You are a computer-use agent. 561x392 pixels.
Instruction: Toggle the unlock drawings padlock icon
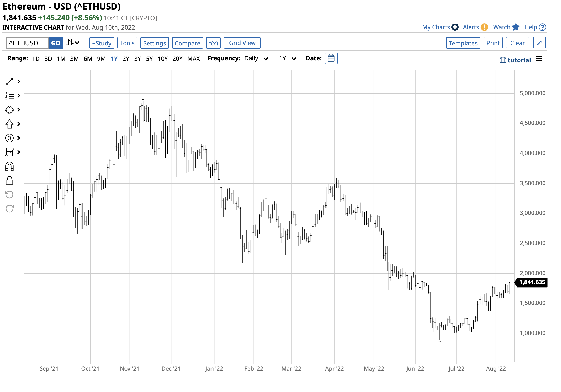pos(9,181)
